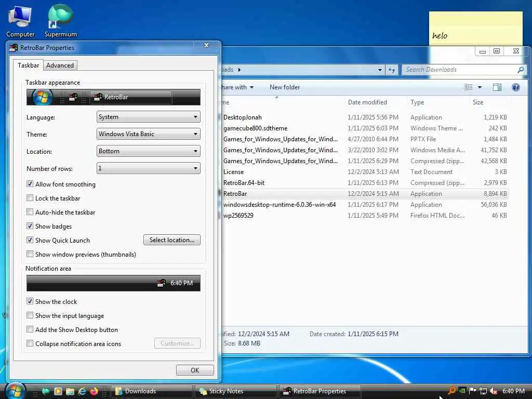
Task: Switch to the Downloads taskbar button
Action: click(x=152, y=391)
